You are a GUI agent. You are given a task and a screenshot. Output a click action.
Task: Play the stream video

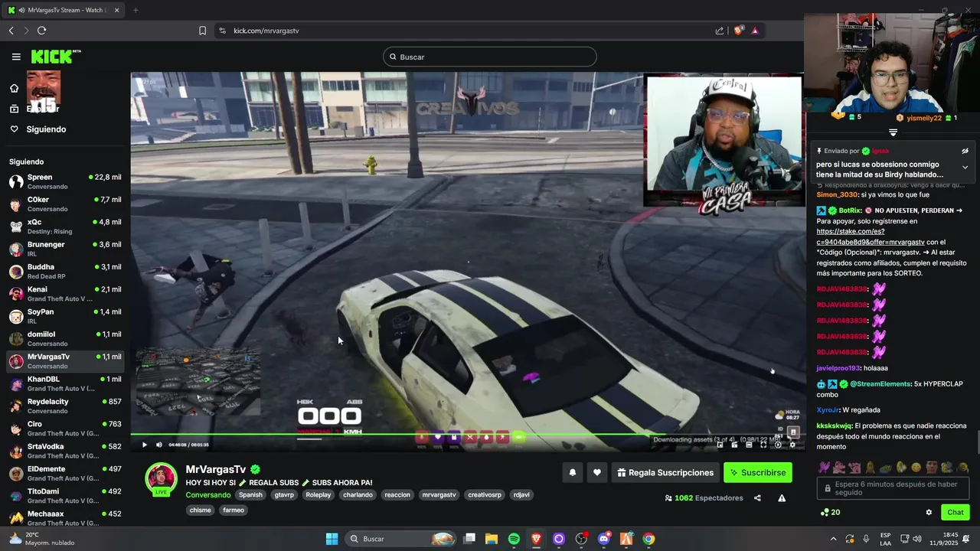[x=144, y=445]
